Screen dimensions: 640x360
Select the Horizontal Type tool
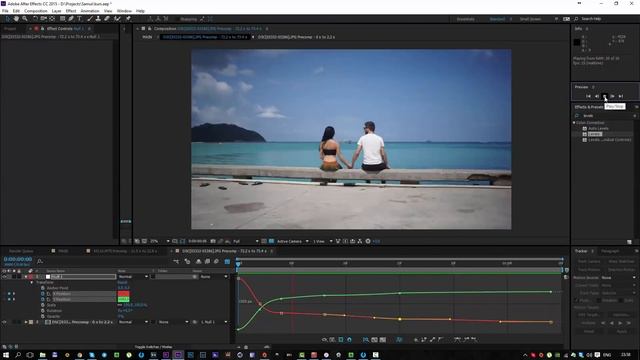[79, 19]
